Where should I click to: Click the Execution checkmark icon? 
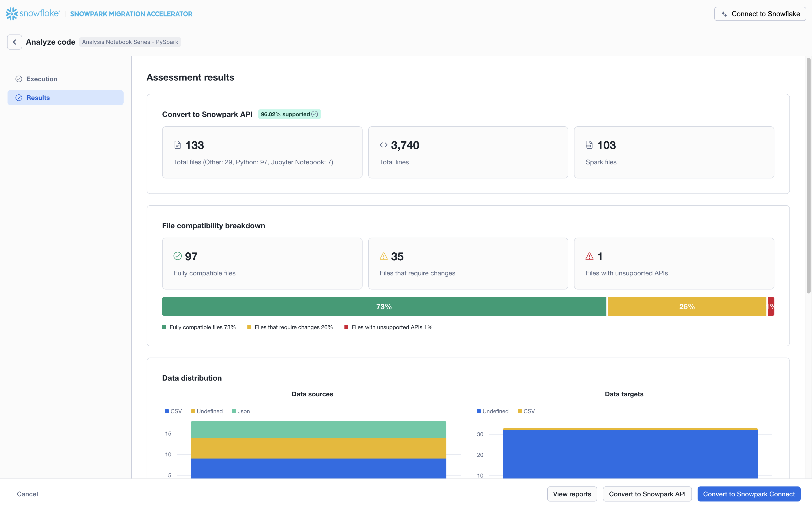click(19, 79)
